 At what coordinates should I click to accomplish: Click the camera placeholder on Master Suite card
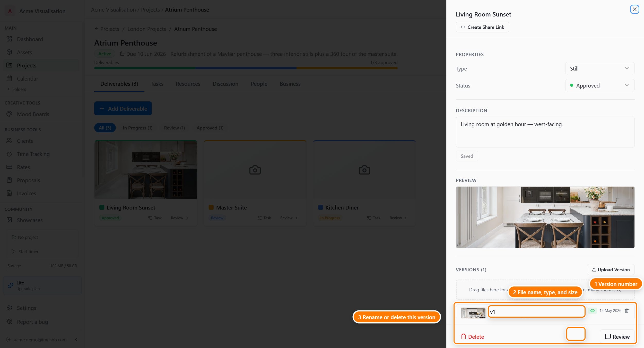255,170
